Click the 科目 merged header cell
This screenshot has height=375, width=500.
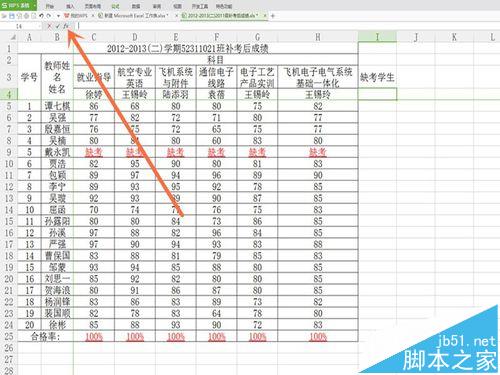216,60
